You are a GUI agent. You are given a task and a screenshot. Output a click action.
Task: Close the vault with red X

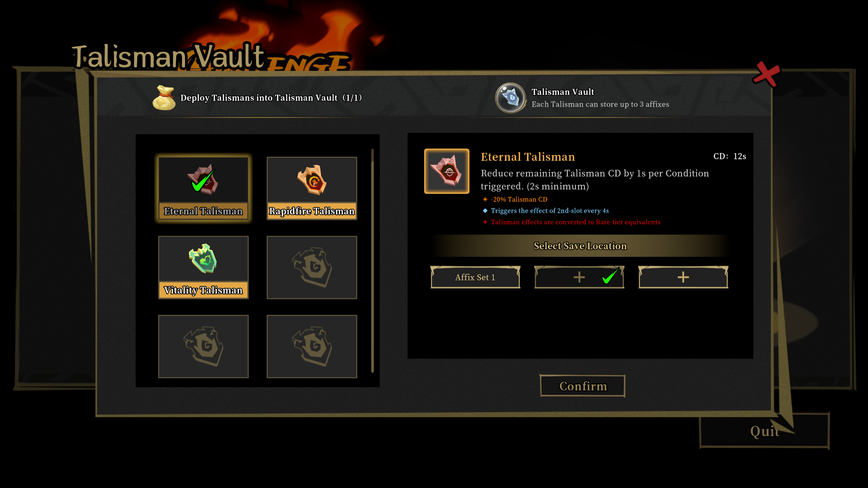point(766,74)
